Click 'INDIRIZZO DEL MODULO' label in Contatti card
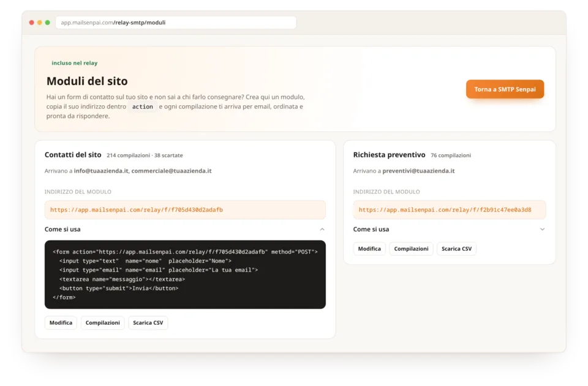 pos(78,191)
